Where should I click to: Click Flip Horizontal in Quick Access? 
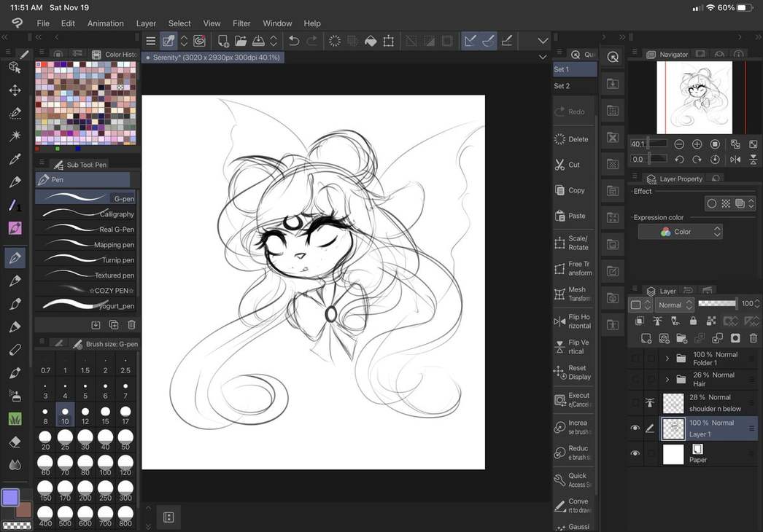573,321
